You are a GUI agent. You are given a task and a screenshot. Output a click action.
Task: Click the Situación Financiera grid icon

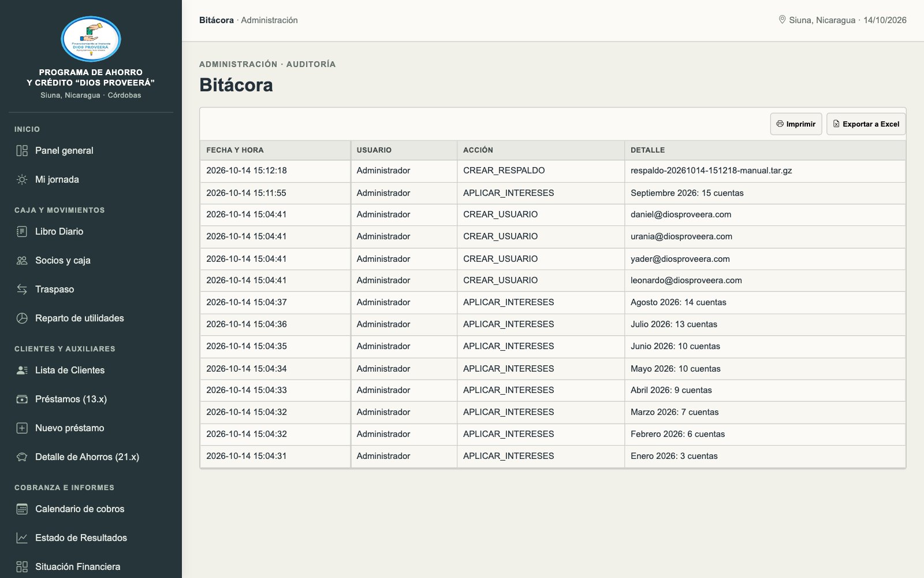pyautogui.click(x=22, y=567)
